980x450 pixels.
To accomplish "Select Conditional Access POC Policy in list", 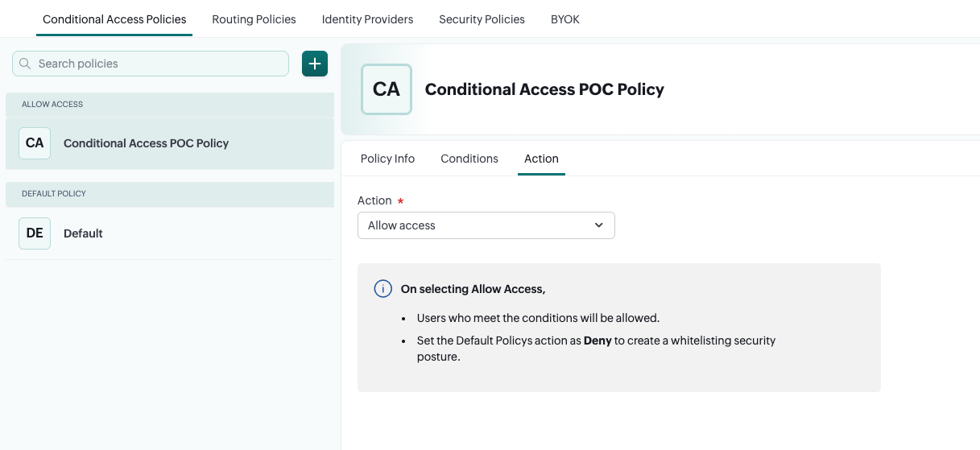I will tap(146, 143).
